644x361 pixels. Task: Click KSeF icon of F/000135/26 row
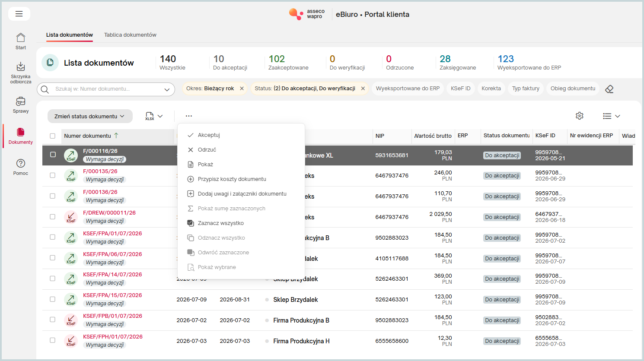click(71, 176)
